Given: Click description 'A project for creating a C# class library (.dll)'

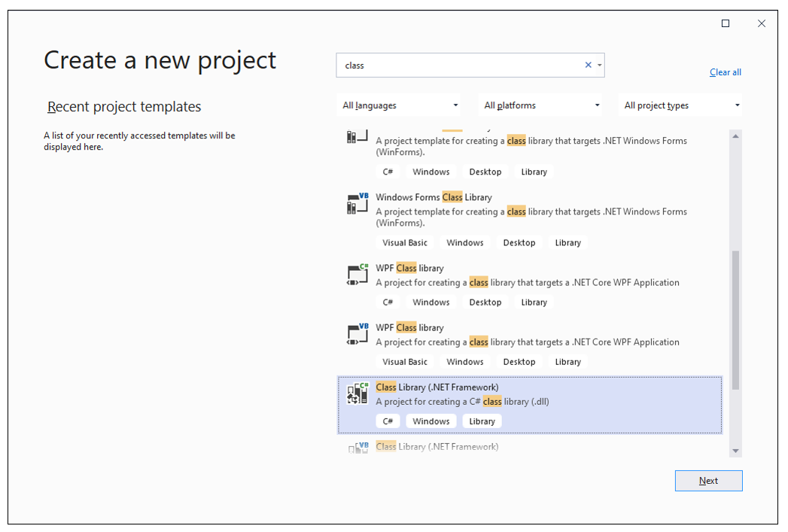Looking at the screenshot, I should click(462, 402).
